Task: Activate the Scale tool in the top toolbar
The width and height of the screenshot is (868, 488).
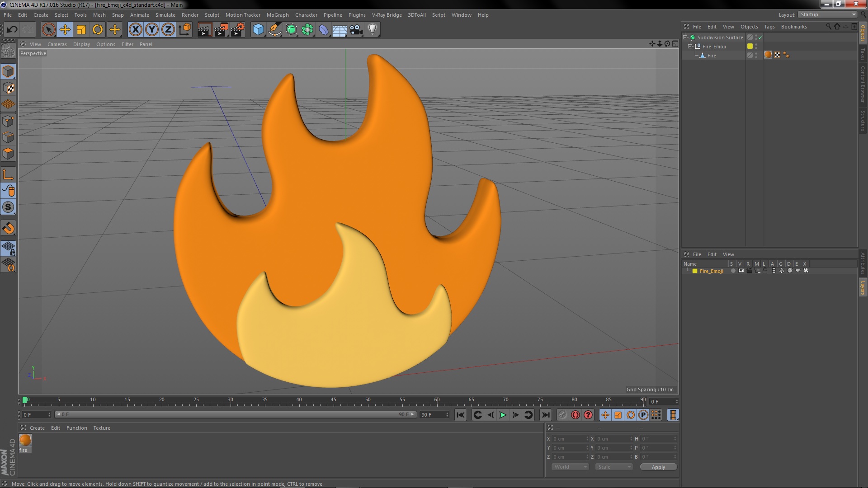Action: pyautogui.click(x=81, y=30)
